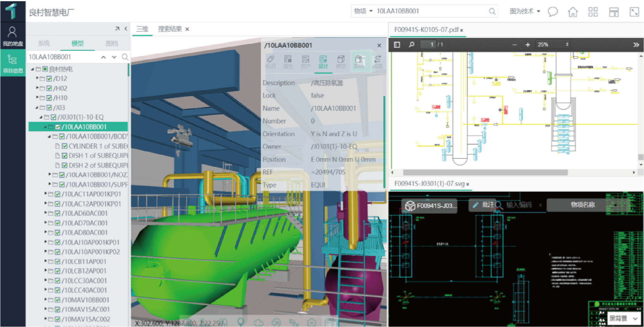Image resolution: width=644 pixels, height=327 pixels.
Task: Jump to previous tree search match arrow
Action: (x=103, y=57)
